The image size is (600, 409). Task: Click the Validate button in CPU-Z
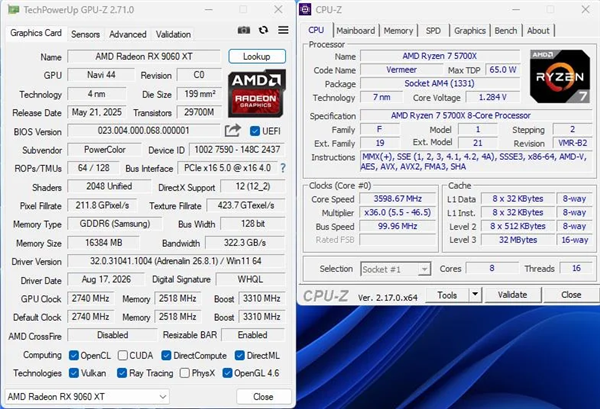512,295
